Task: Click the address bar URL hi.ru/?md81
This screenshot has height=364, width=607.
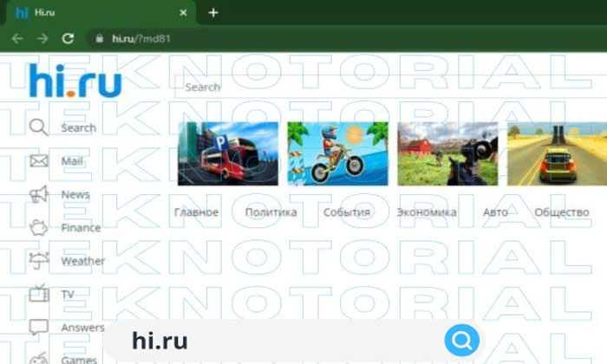Action: (x=140, y=39)
